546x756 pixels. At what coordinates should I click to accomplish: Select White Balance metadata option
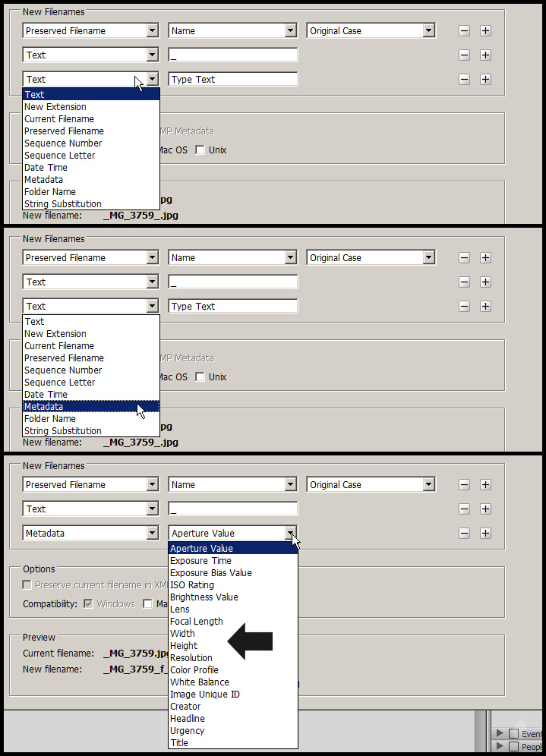[199, 682]
